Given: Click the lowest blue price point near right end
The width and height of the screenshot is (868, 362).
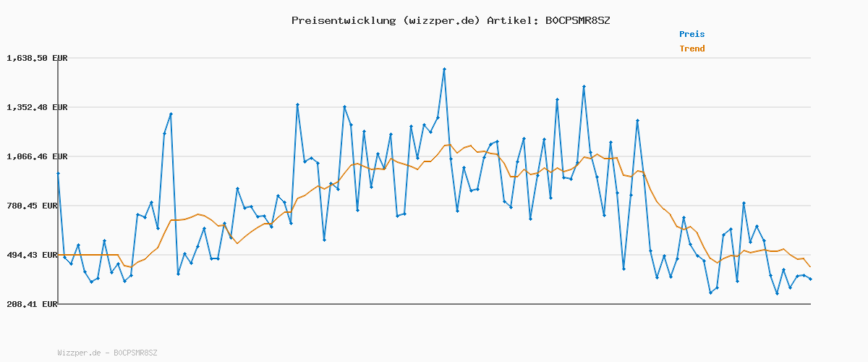Looking at the screenshot, I should click(777, 293).
